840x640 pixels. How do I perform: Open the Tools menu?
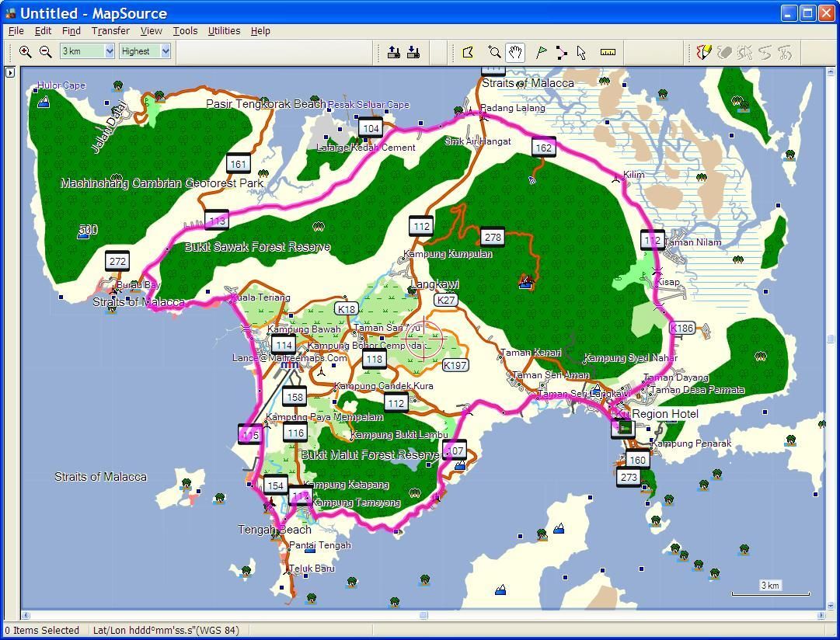[x=185, y=30]
